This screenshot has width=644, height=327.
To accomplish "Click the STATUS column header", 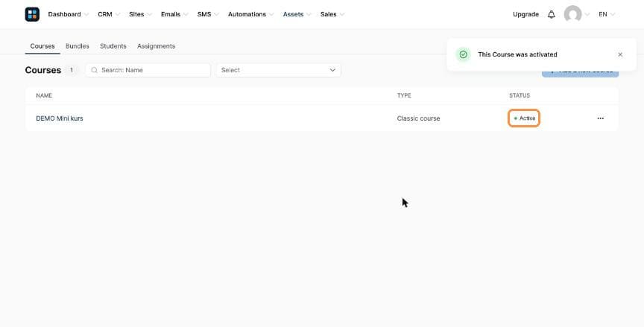I will [x=520, y=95].
